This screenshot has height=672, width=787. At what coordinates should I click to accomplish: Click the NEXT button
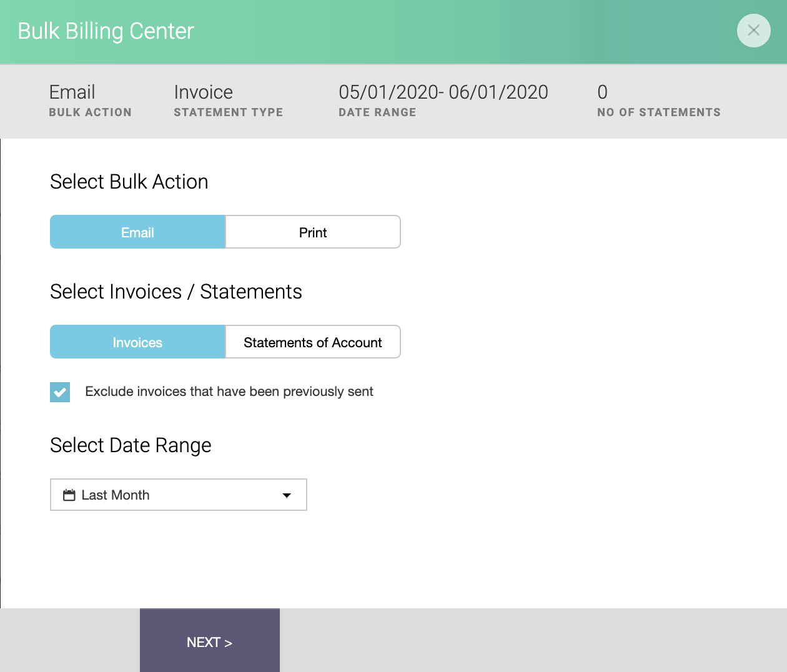209,641
